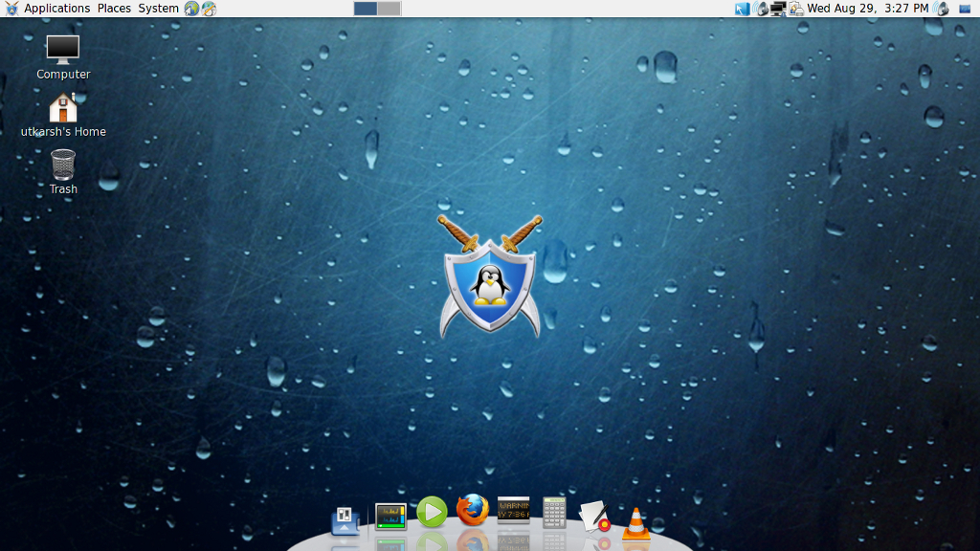Open utkarsh's Home folder icon
Viewport: 980px width, 551px height.
click(63, 107)
